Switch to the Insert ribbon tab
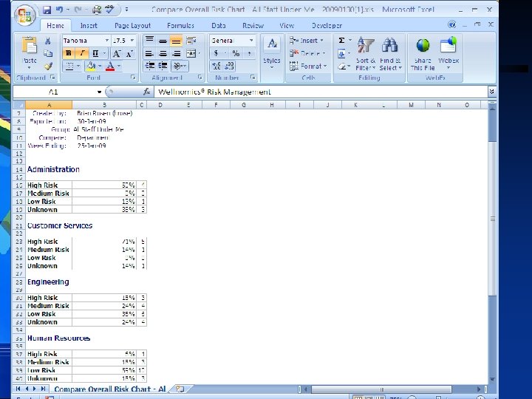The height and width of the screenshot is (399, 532). pos(89,25)
